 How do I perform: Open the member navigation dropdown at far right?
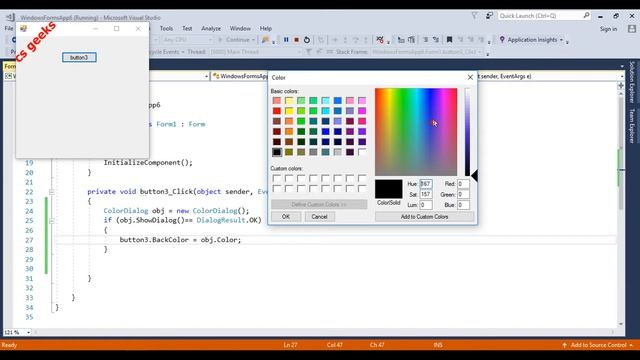(x=622, y=76)
